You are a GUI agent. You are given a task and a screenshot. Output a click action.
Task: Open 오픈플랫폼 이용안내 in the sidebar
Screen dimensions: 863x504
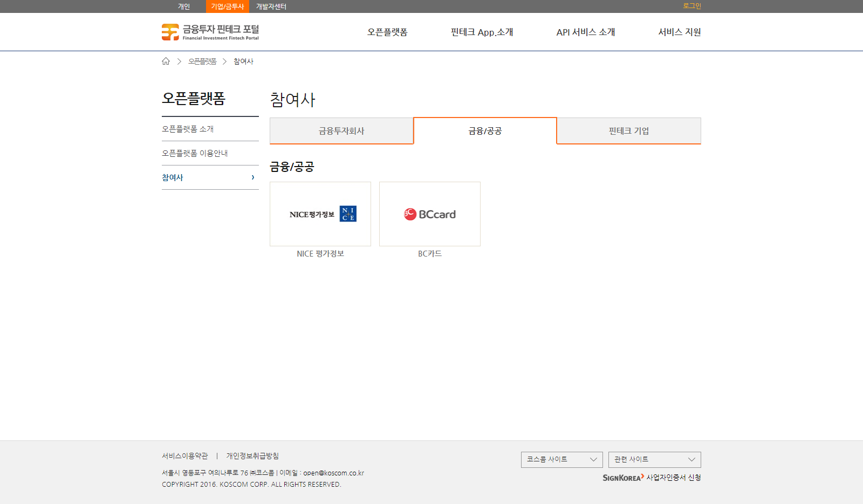[x=195, y=153]
